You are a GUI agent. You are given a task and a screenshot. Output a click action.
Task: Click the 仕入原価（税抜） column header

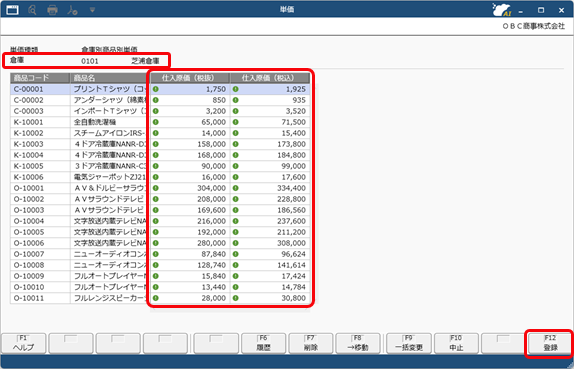click(x=190, y=78)
